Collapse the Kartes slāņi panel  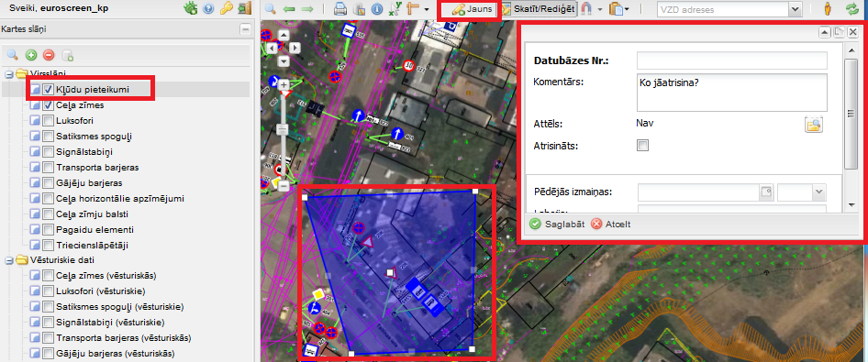pyautogui.click(x=244, y=29)
